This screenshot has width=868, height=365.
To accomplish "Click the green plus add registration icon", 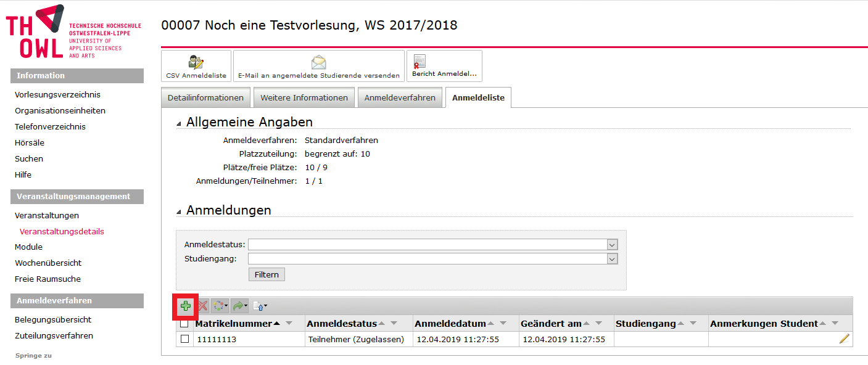I will [x=185, y=306].
